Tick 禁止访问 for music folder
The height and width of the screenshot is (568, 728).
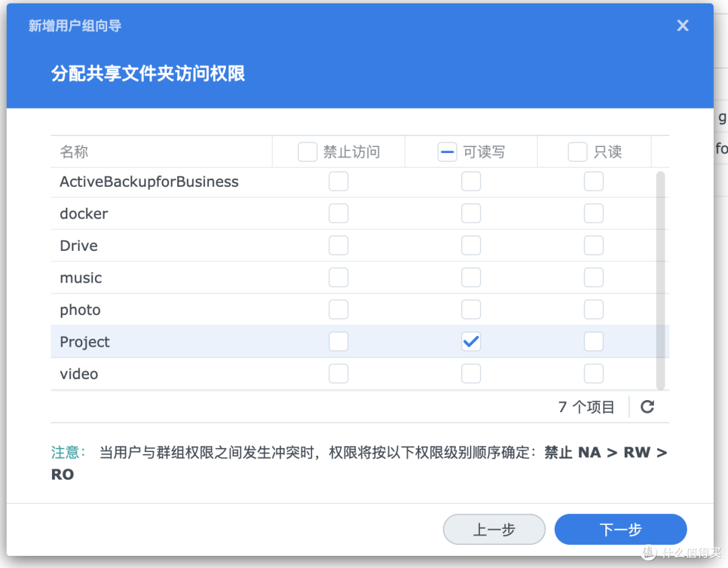click(x=338, y=277)
